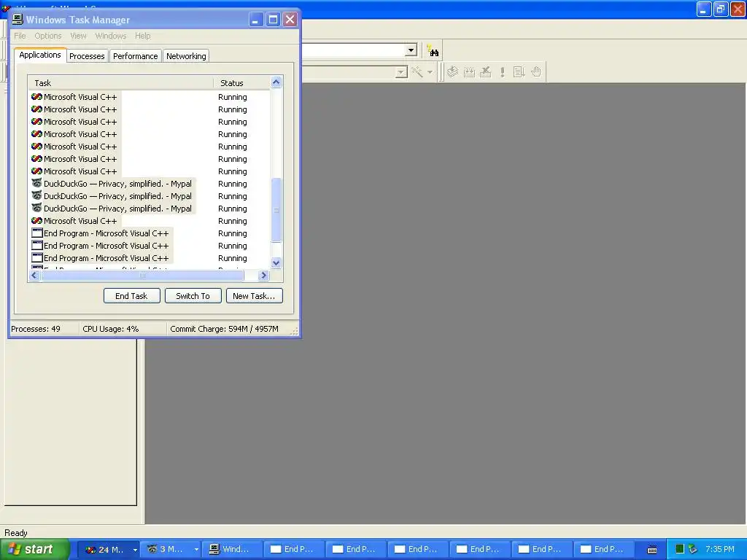The width and height of the screenshot is (747, 560).
Task: Click the WizardBar actions wand icon
Action: (417, 72)
